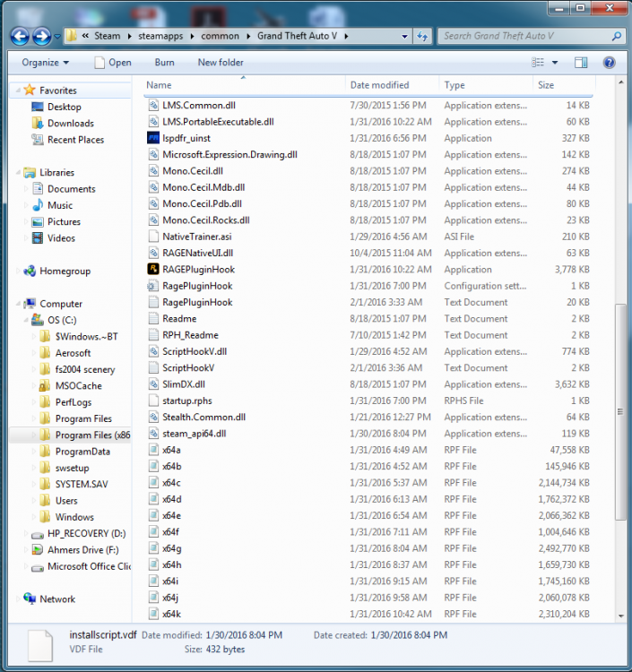The width and height of the screenshot is (632, 672).
Task: Select x64k file row
Action: (368, 614)
